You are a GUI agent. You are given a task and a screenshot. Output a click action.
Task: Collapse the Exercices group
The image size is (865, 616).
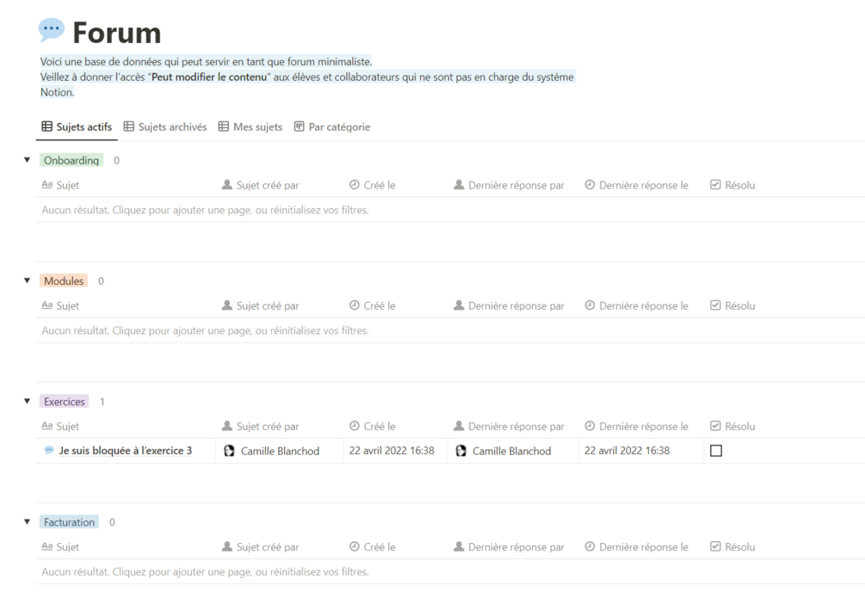(27, 401)
